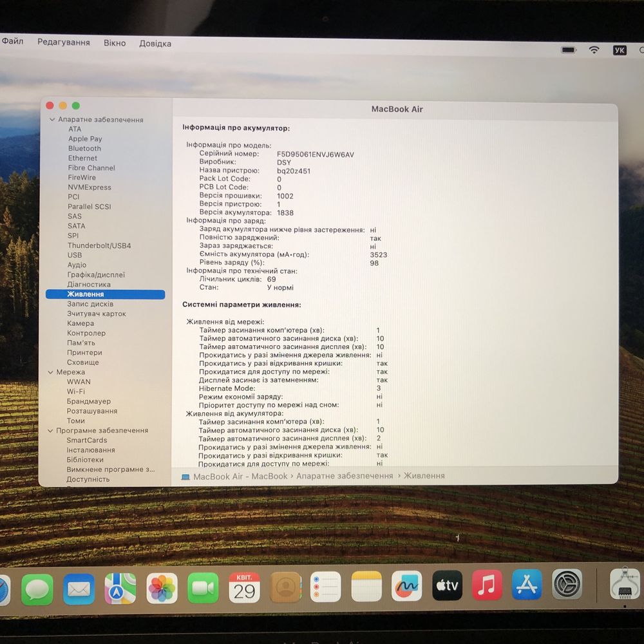The image size is (644, 644).
Task: Launch Notes from the Dock
Action: click(366, 586)
